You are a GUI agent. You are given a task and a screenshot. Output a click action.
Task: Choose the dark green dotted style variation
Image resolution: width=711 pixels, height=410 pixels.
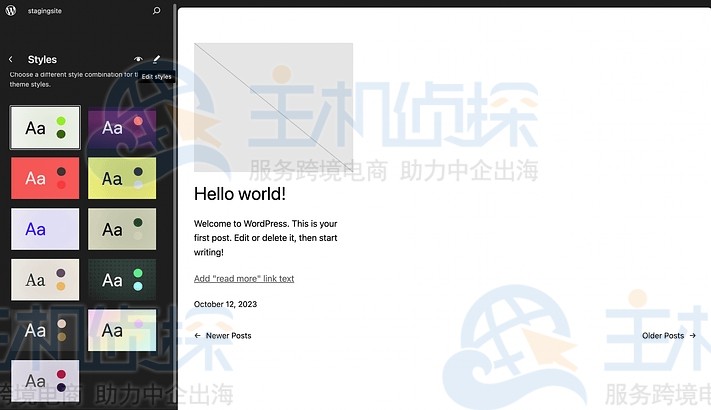pos(122,279)
